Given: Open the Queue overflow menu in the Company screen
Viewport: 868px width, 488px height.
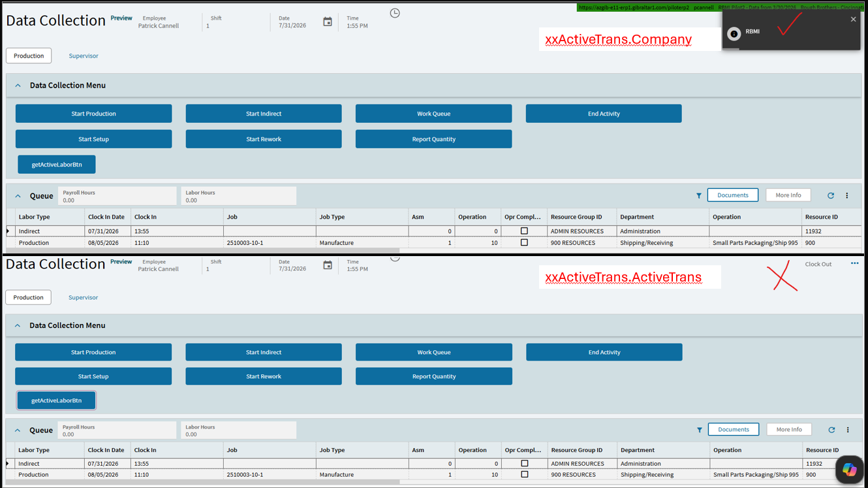Looking at the screenshot, I should pyautogui.click(x=847, y=196).
